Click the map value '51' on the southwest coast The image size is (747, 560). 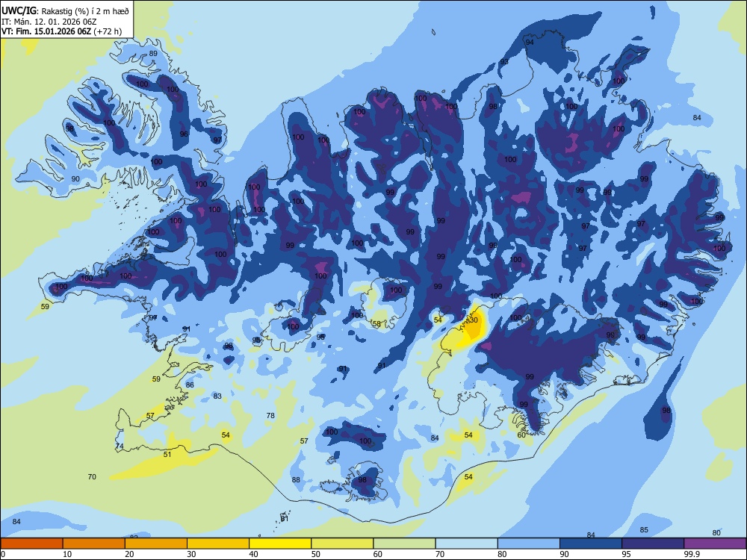(x=167, y=454)
